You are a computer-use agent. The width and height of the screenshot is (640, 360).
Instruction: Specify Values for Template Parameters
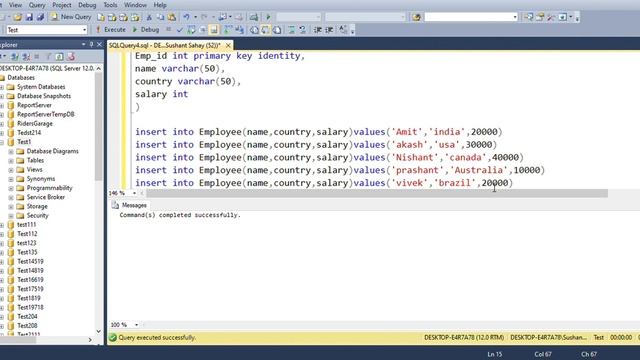[343, 30]
